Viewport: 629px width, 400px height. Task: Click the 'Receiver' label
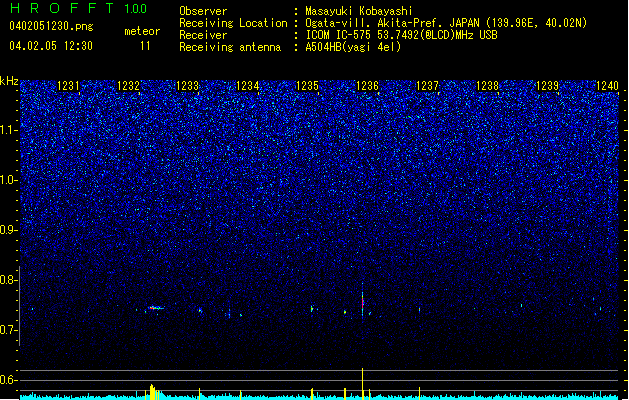(203, 35)
